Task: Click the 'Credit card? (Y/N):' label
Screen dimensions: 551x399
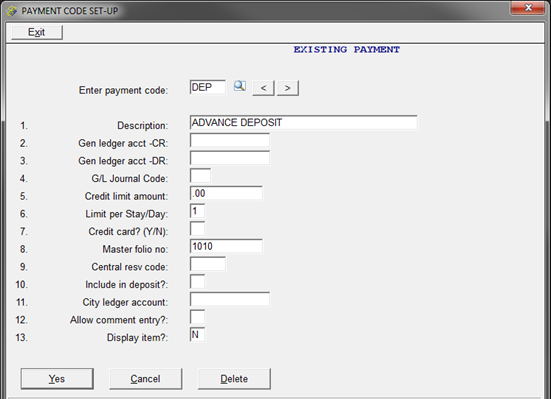Action: pyautogui.click(x=128, y=232)
